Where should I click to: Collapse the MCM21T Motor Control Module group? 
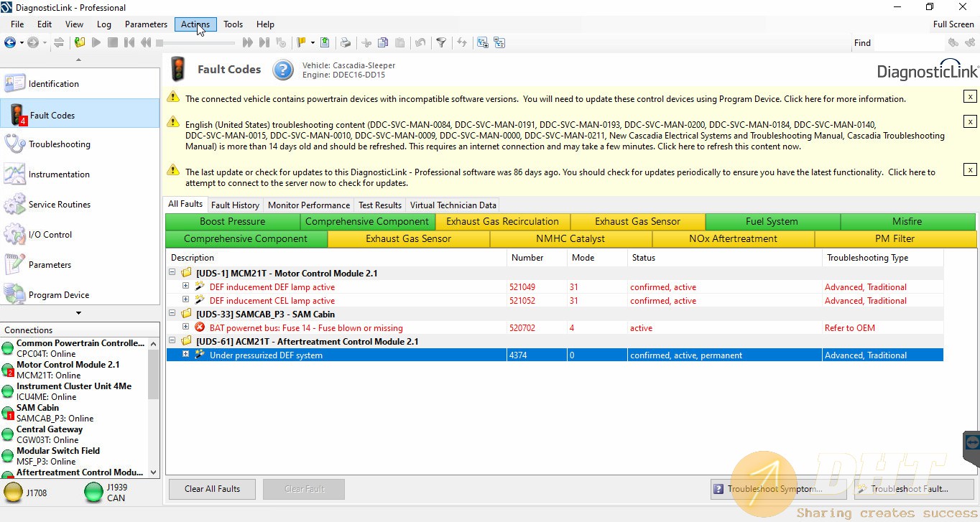coord(172,273)
